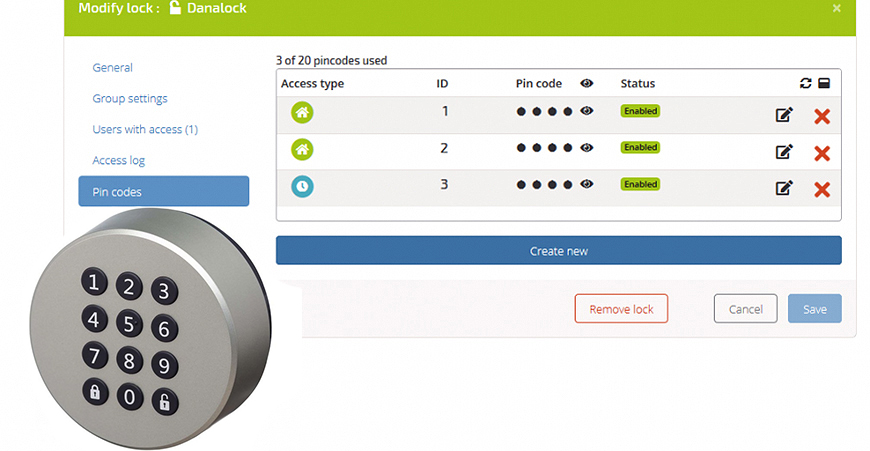The image size is (870, 451).
Task: Edit pin code with ID 3
Action: (784, 189)
